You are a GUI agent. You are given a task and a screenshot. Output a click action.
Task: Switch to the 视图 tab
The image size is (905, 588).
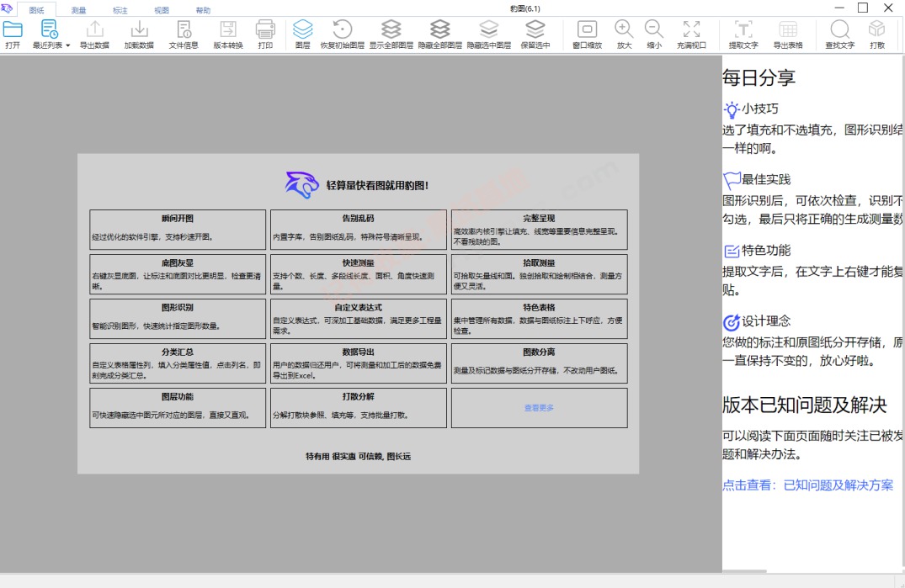coord(162,10)
